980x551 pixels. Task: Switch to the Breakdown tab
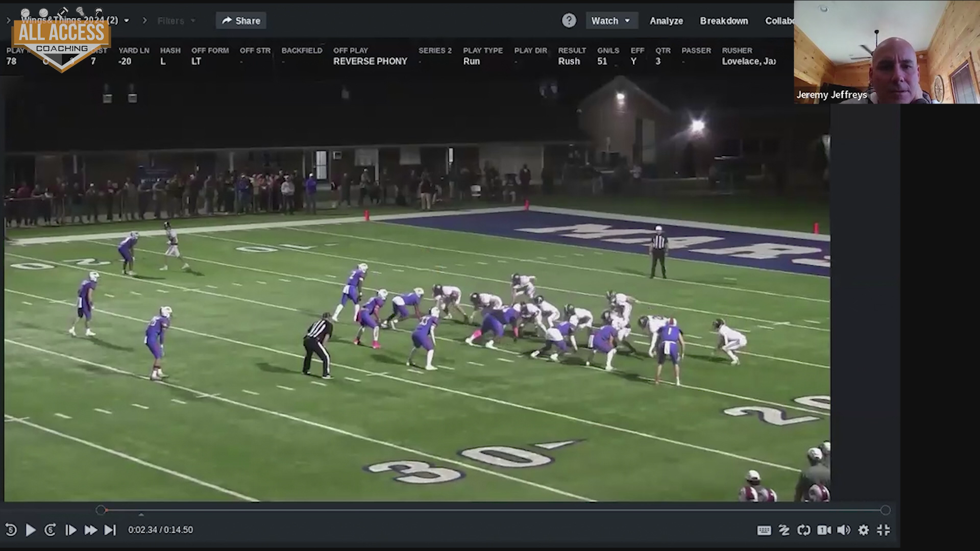click(724, 20)
